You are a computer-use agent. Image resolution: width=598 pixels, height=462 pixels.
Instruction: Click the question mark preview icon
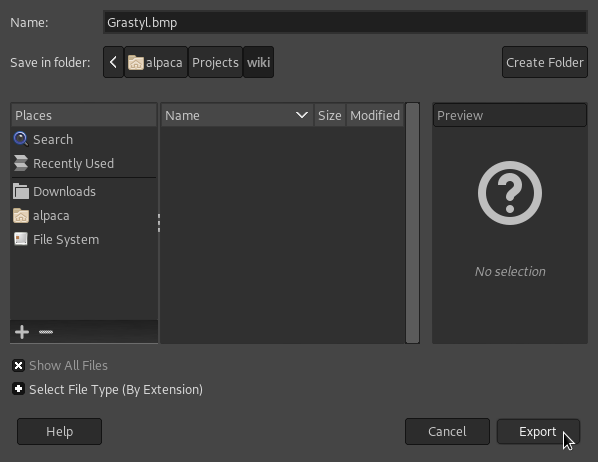tap(510, 193)
